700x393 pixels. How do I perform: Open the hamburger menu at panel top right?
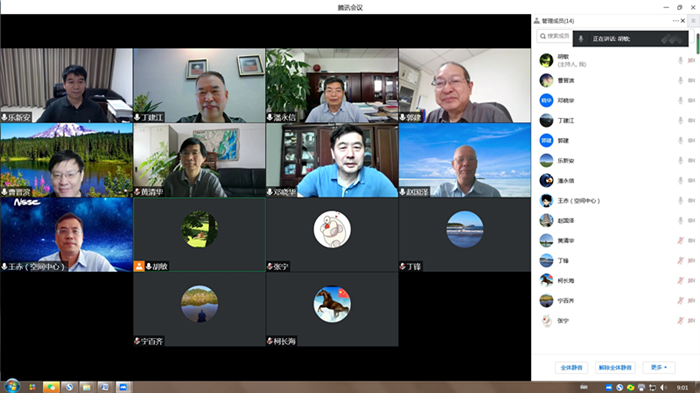693,21
